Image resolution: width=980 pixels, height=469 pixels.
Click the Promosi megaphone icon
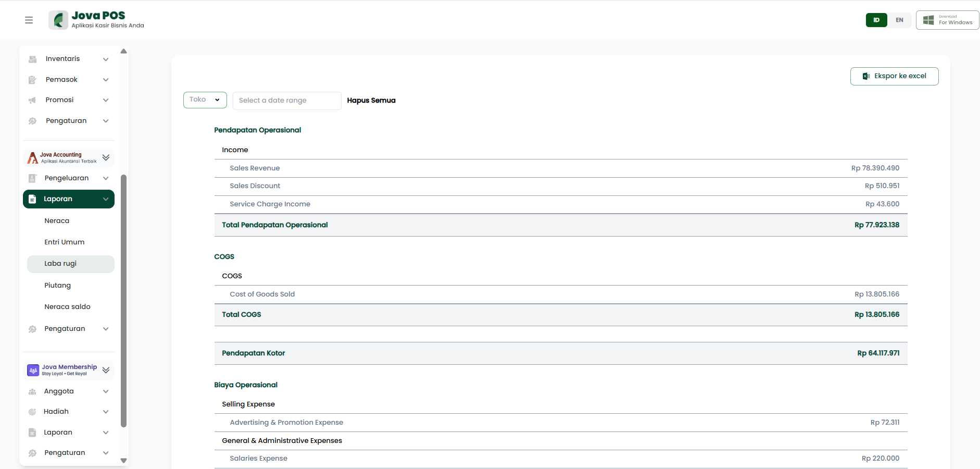click(x=32, y=100)
